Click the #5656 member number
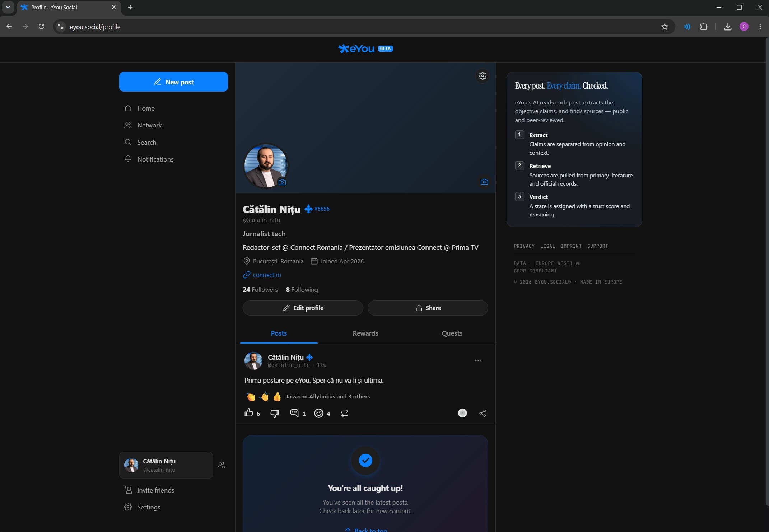 tap(322, 209)
